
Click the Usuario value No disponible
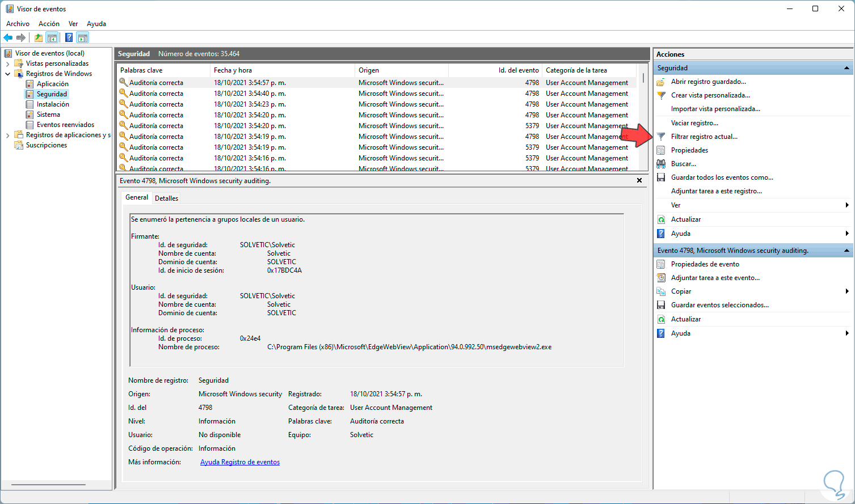(x=220, y=435)
